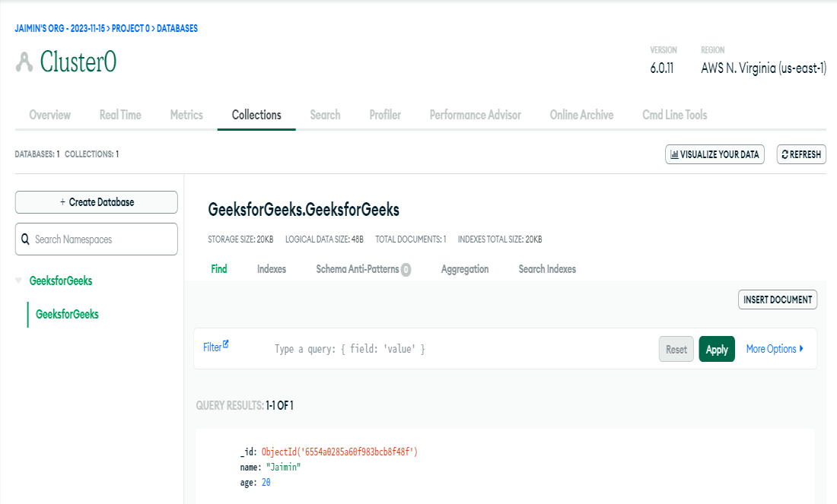
Task: Open the Search Indexes sub-tab
Action: [x=547, y=269]
